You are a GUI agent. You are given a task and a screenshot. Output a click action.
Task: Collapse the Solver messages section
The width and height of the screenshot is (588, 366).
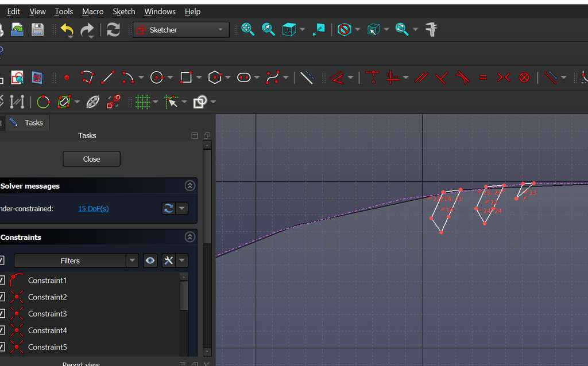[x=189, y=186]
